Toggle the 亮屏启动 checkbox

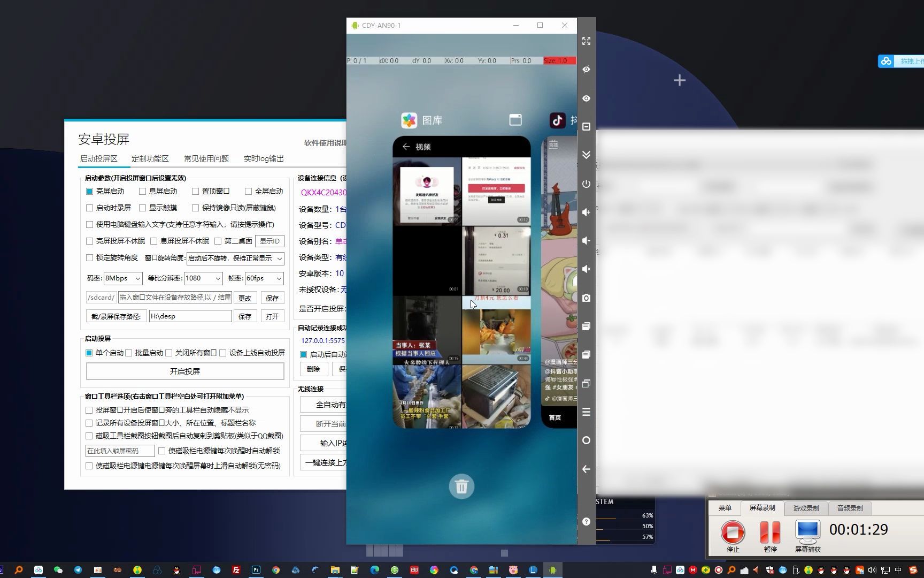coord(89,191)
